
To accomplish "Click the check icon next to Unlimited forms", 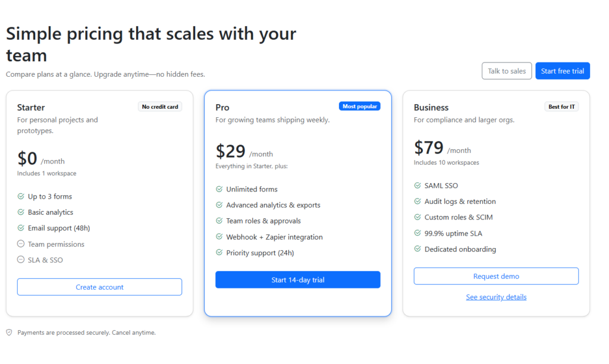I will [219, 189].
